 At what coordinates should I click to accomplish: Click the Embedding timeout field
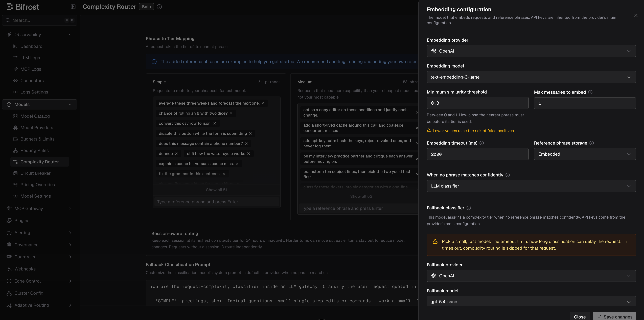click(477, 154)
